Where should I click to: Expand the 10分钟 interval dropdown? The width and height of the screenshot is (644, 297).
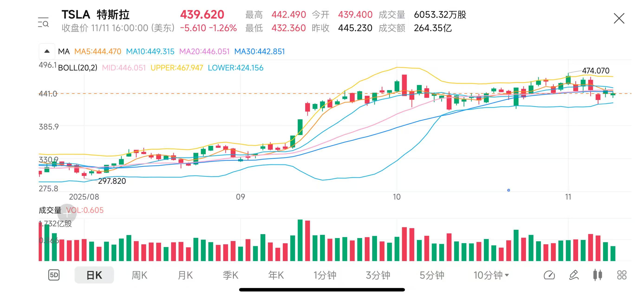tap(491, 275)
